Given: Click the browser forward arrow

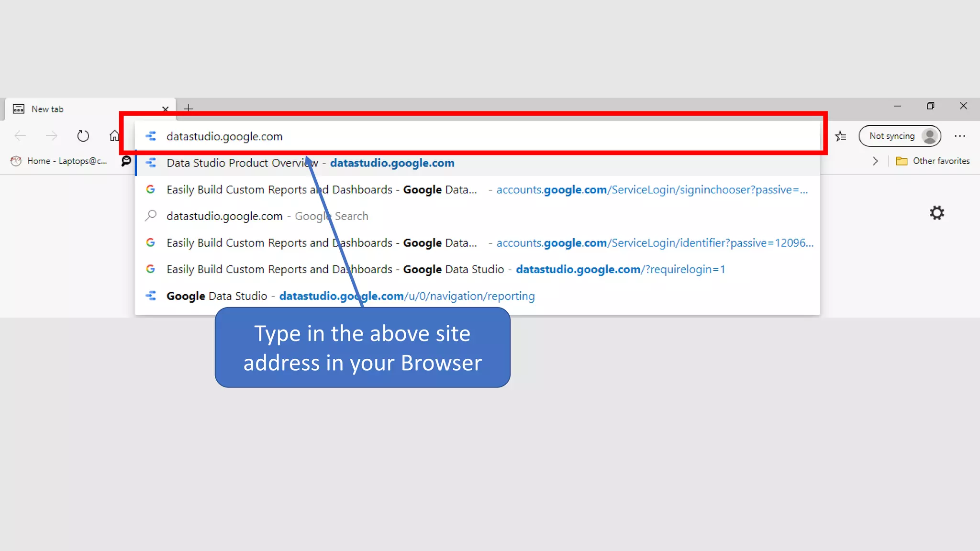Looking at the screenshot, I should click(x=51, y=136).
